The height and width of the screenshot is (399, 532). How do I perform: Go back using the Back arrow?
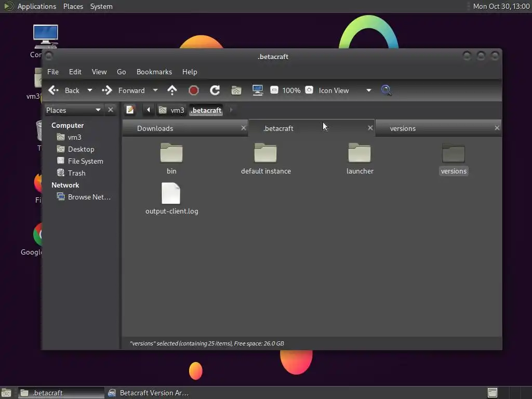64,90
